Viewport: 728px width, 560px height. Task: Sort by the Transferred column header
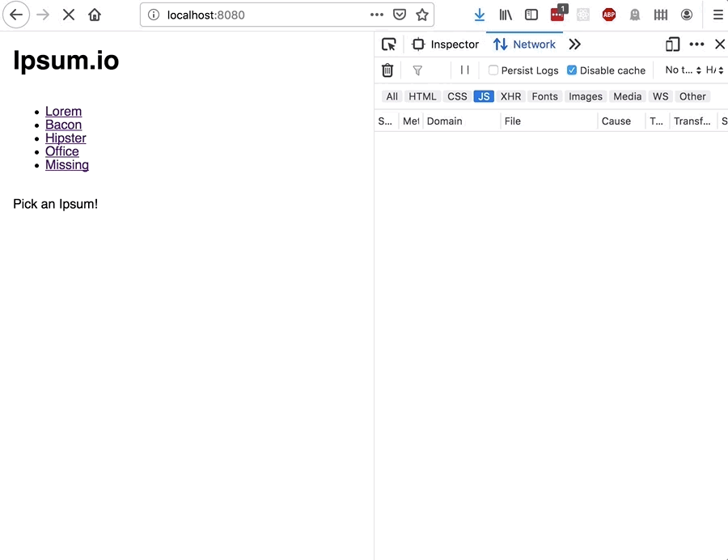(x=692, y=121)
